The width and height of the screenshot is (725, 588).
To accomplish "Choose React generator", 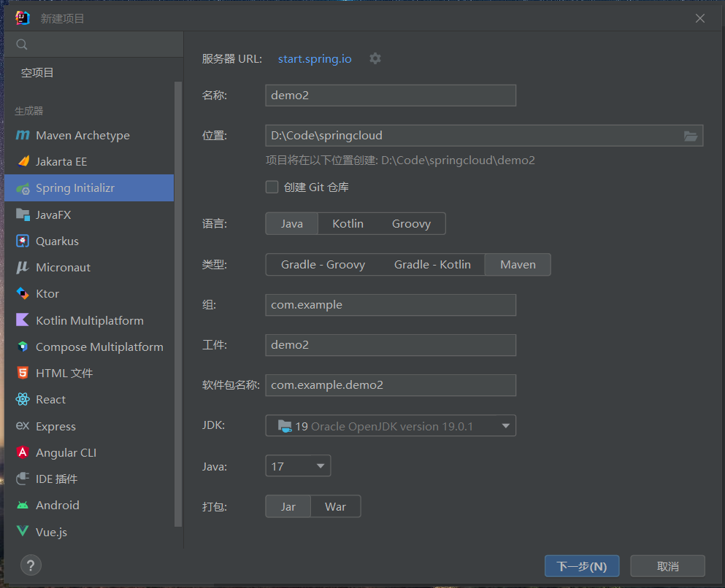I will tap(89, 400).
